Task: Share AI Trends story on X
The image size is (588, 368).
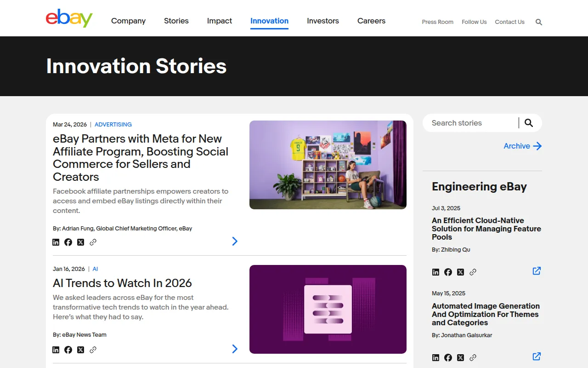Action: [x=81, y=350]
